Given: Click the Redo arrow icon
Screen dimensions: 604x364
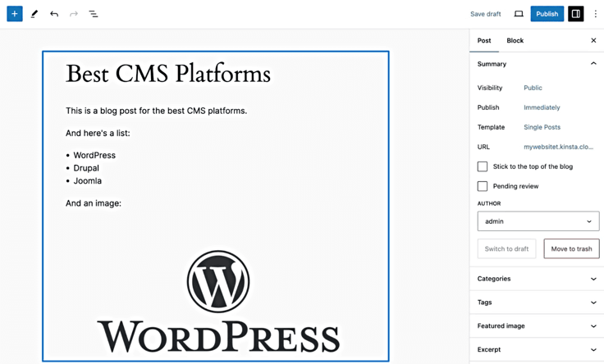Looking at the screenshot, I should pyautogui.click(x=74, y=14).
